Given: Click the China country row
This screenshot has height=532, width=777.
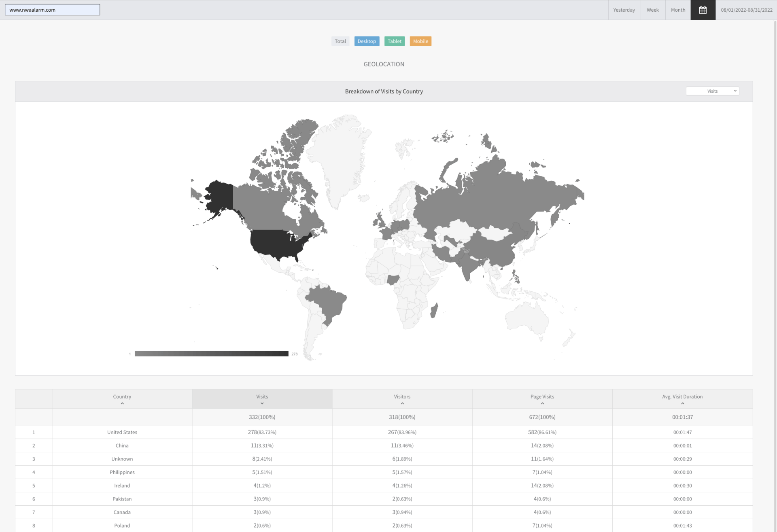Looking at the screenshot, I should 122,445.
